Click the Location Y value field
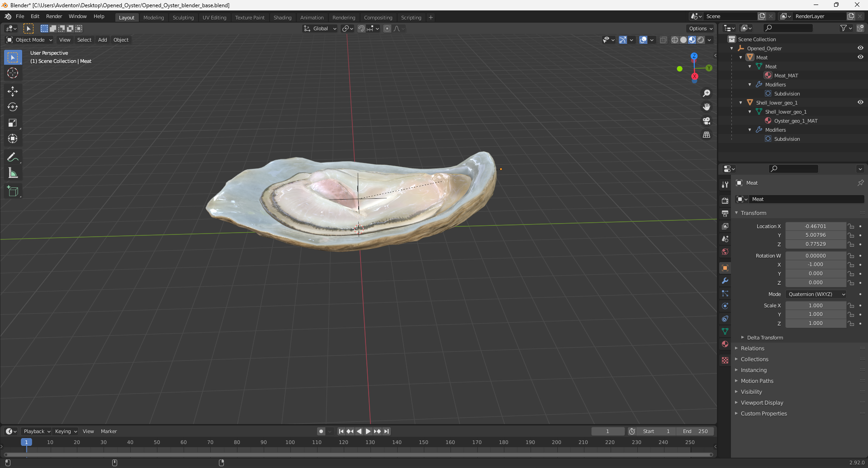This screenshot has height=468, width=868. (x=816, y=235)
